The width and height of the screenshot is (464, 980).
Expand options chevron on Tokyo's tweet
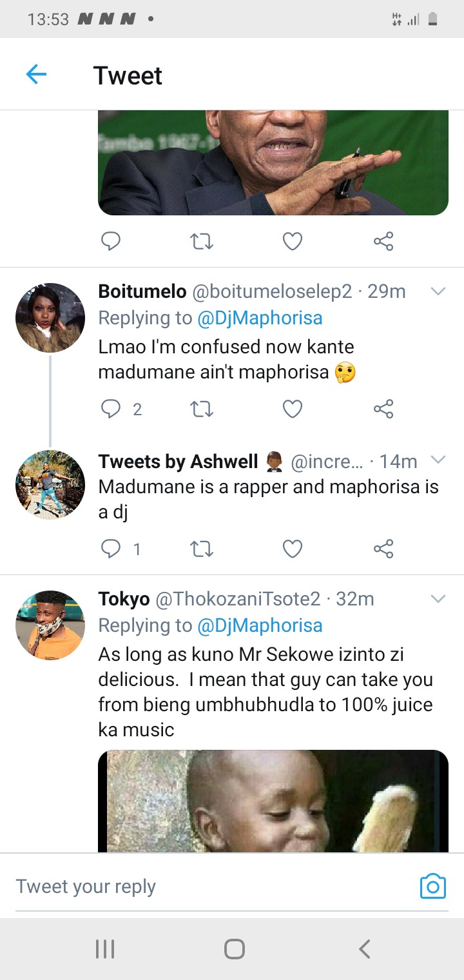click(x=438, y=599)
